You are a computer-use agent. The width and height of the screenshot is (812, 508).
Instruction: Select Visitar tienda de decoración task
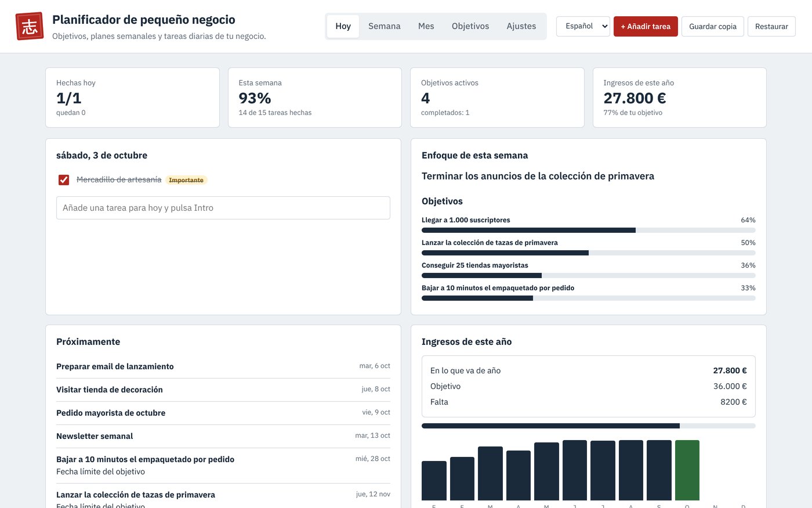(223, 390)
